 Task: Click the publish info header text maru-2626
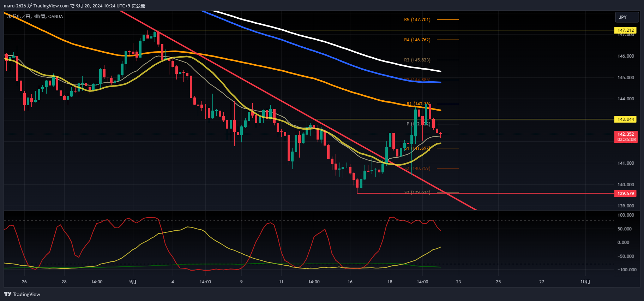click(15, 6)
